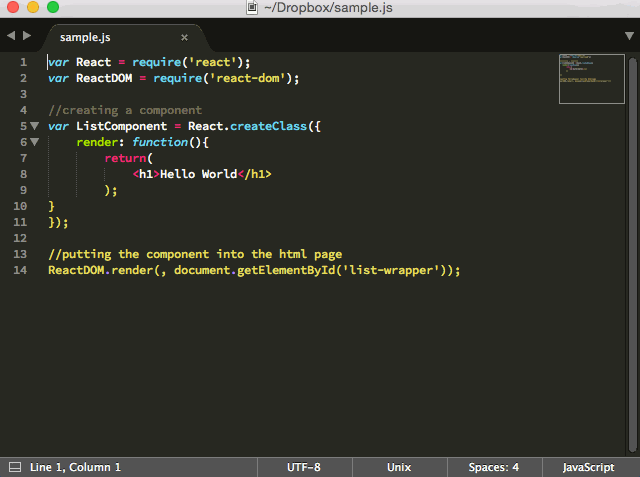Click the Line 1, Column 1 status text
The width and height of the screenshot is (640, 477).
[x=76, y=467]
